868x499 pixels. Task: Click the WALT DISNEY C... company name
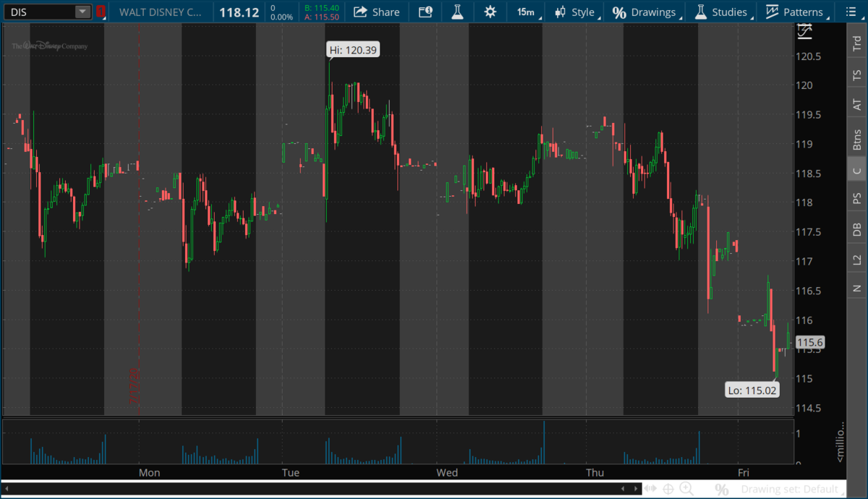[161, 12]
